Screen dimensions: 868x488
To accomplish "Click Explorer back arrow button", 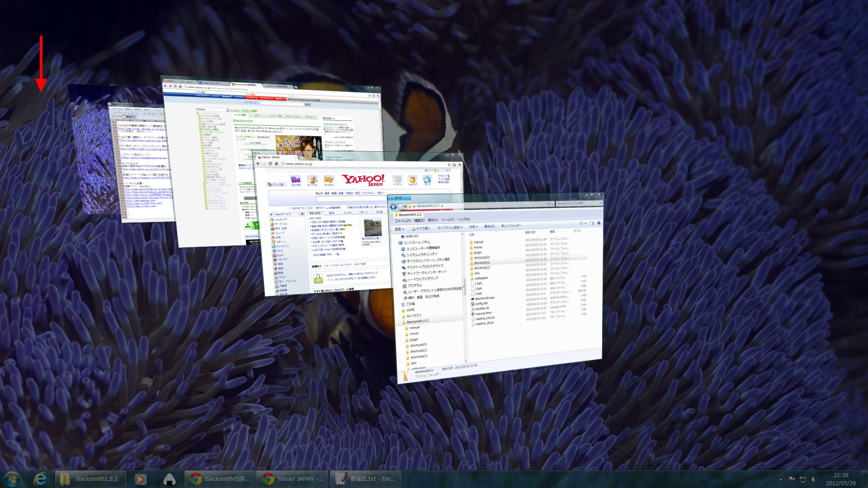I will (393, 207).
